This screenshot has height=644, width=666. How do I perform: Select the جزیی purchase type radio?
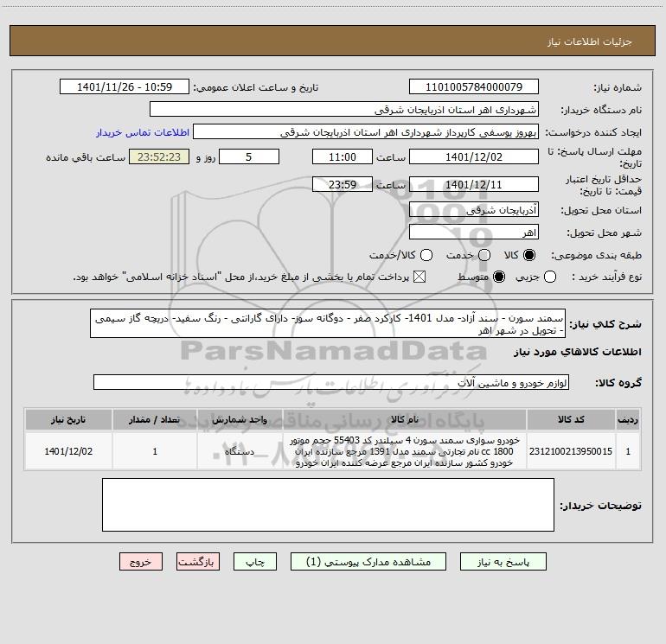549,277
